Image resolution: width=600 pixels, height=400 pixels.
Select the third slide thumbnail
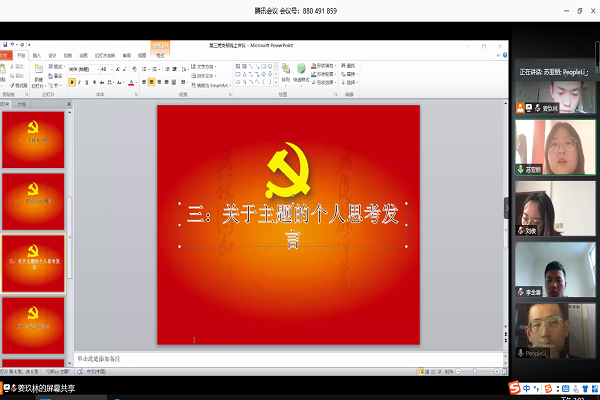tap(35, 262)
